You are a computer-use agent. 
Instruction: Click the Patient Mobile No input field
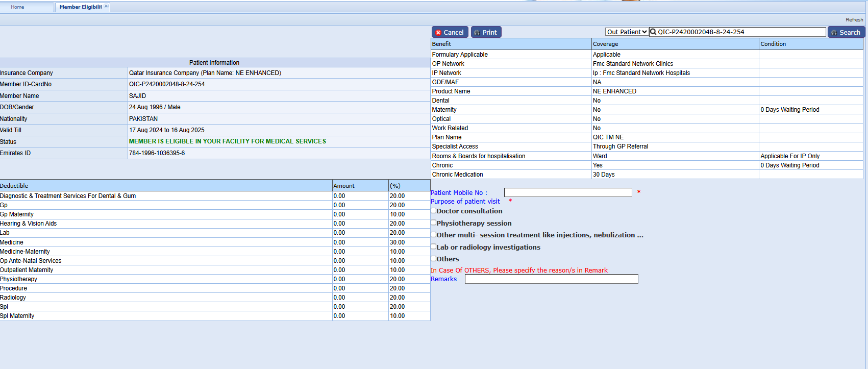(567, 192)
